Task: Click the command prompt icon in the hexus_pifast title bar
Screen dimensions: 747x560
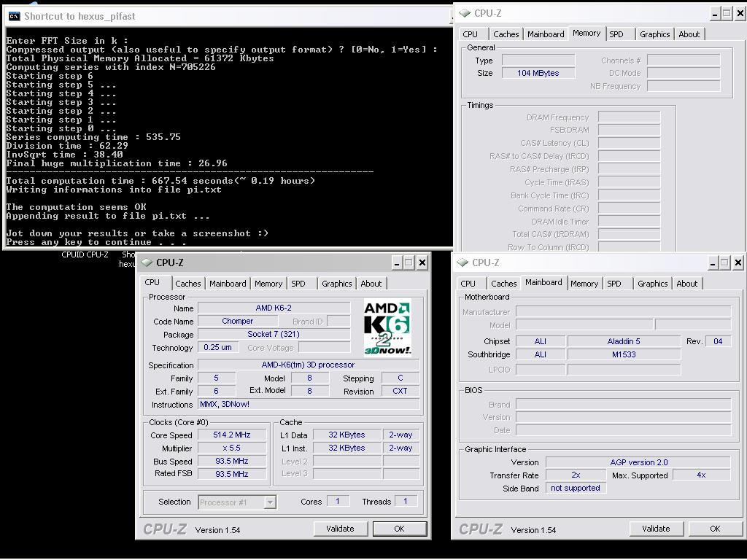Action: coord(15,16)
